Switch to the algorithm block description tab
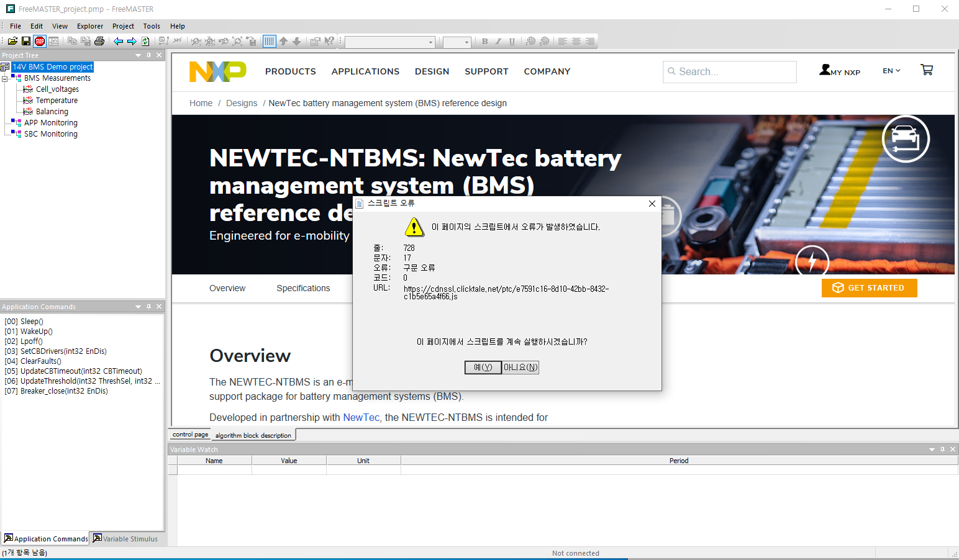 pyautogui.click(x=253, y=435)
